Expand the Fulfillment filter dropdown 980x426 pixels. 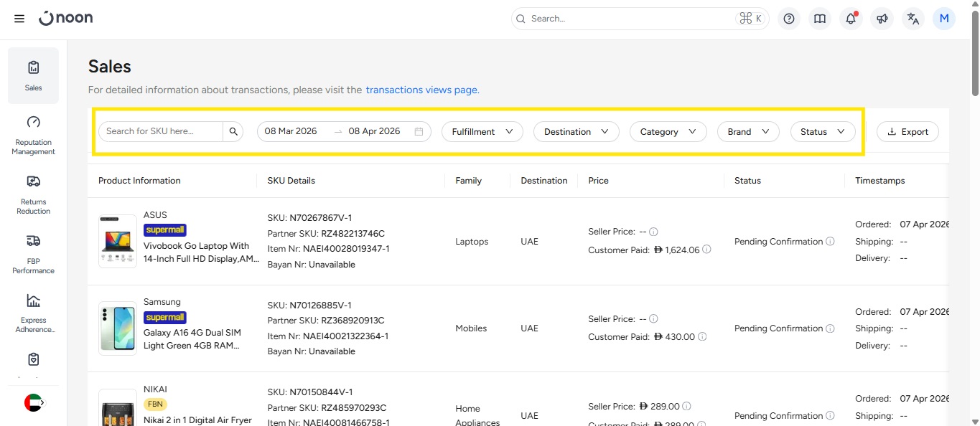(482, 132)
